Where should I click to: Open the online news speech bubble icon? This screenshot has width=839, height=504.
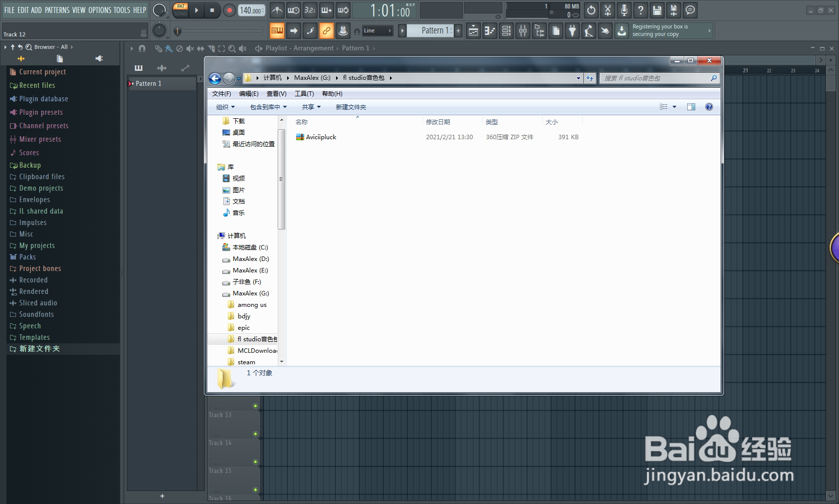point(690,10)
